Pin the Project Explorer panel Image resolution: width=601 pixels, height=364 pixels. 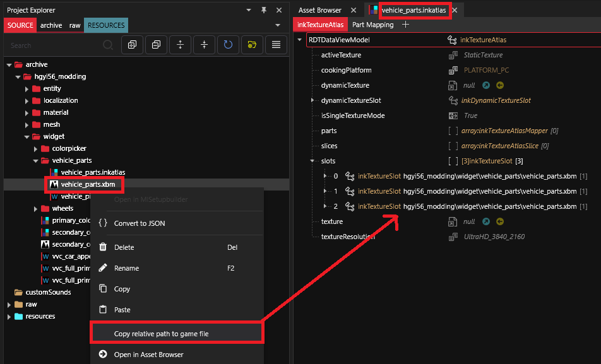click(264, 10)
